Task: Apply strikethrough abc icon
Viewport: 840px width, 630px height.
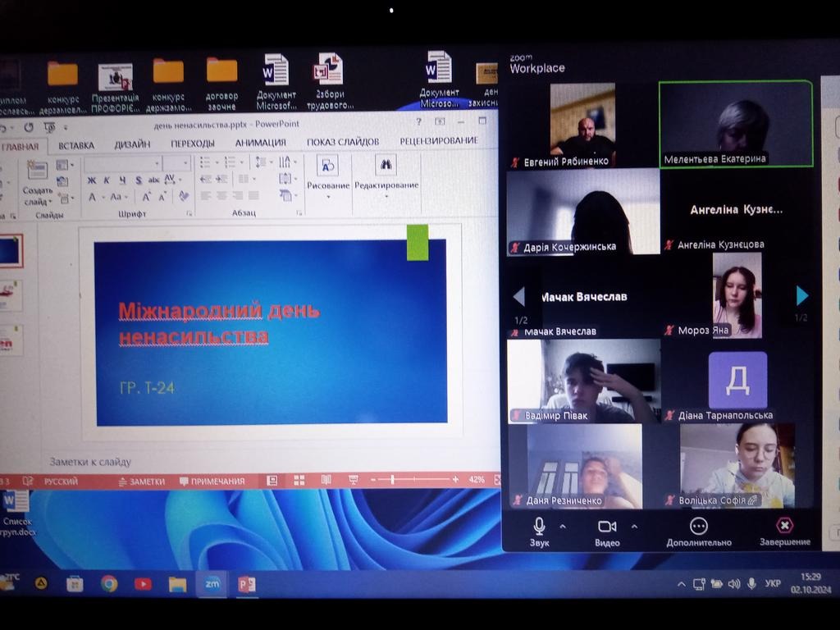Action: click(x=153, y=180)
